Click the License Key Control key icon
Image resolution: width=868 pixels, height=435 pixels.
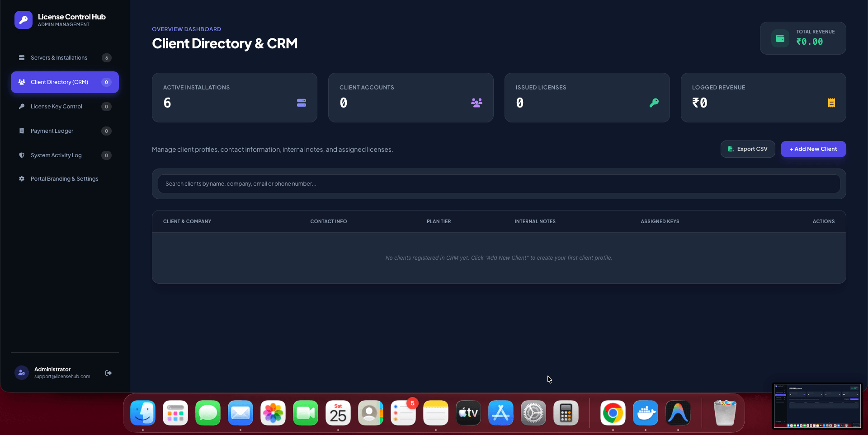pos(22,107)
